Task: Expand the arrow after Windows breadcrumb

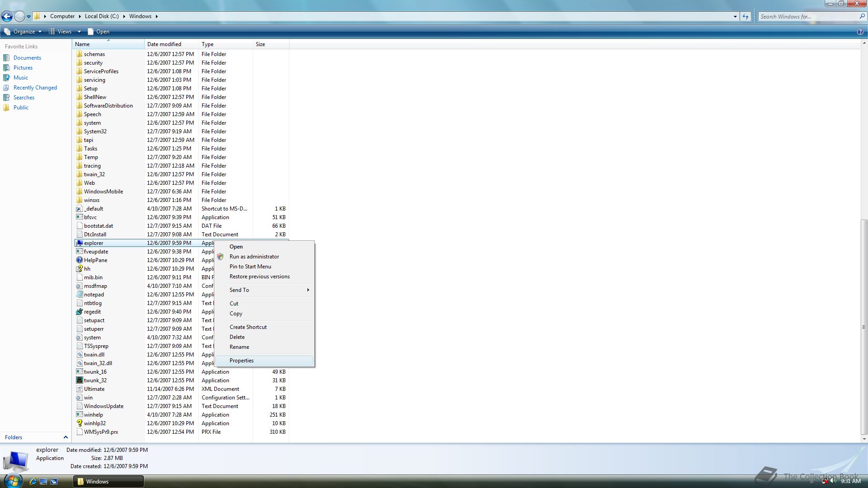Action: click(157, 16)
